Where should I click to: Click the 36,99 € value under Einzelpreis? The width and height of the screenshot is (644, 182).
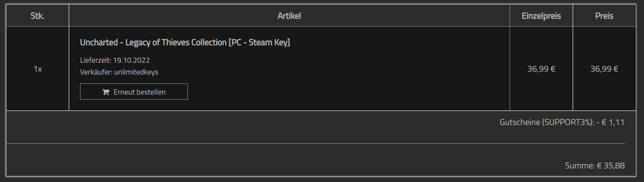pos(541,69)
